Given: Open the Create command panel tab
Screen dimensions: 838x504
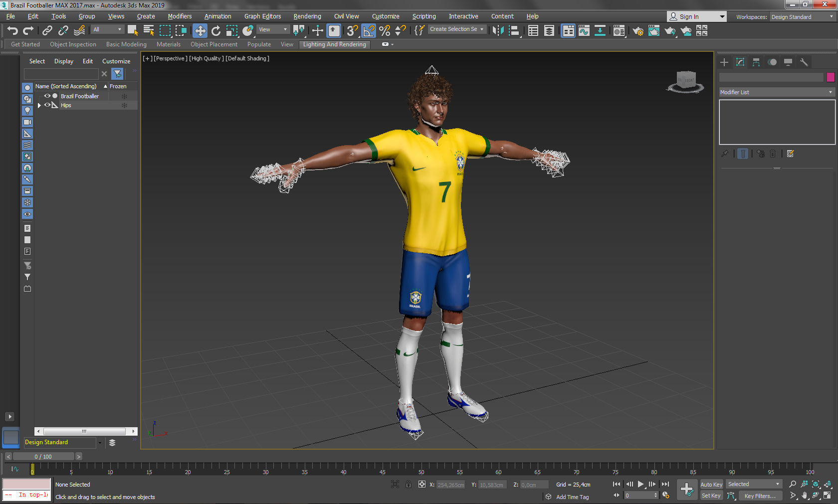Looking at the screenshot, I should (724, 62).
